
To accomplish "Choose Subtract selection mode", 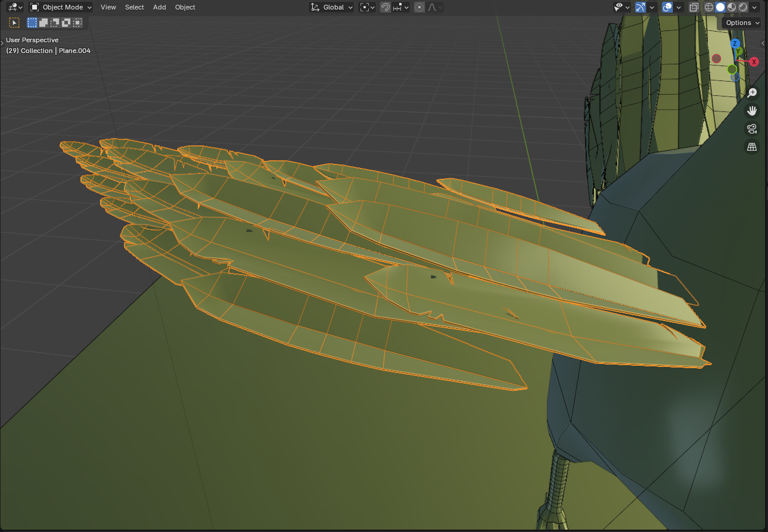I will (55, 23).
